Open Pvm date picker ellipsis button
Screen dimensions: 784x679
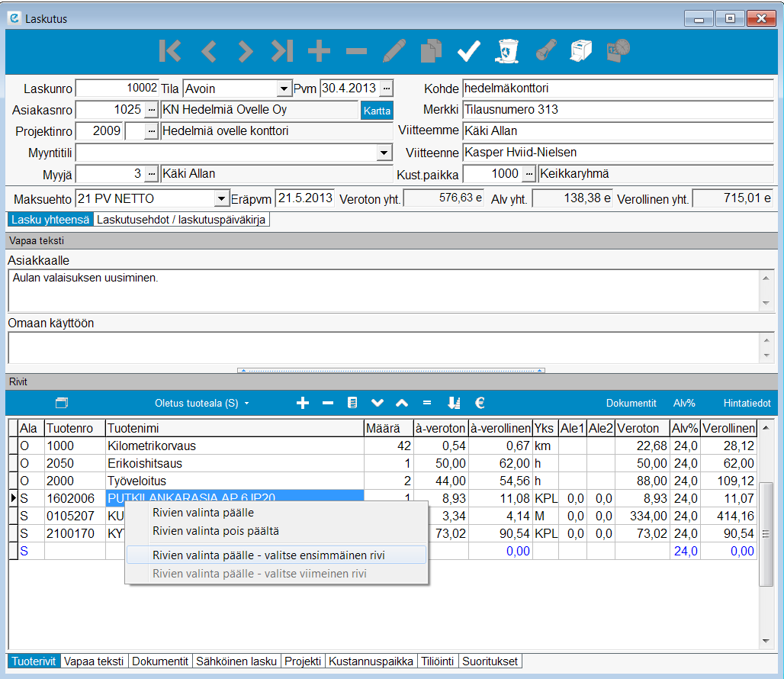(387, 88)
